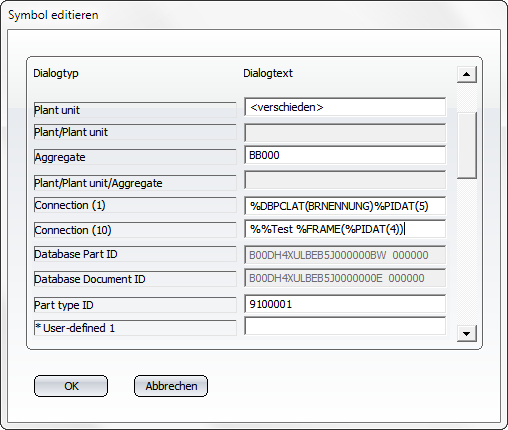Cancel the dialog with the Abbrechen button

(171, 386)
